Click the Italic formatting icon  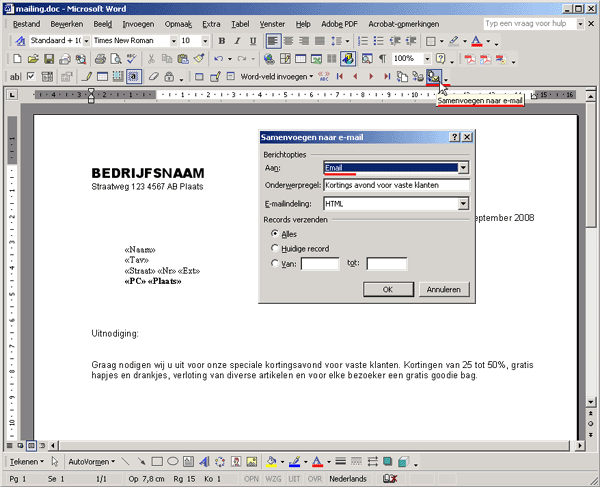pyautogui.click(x=237, y=41)
